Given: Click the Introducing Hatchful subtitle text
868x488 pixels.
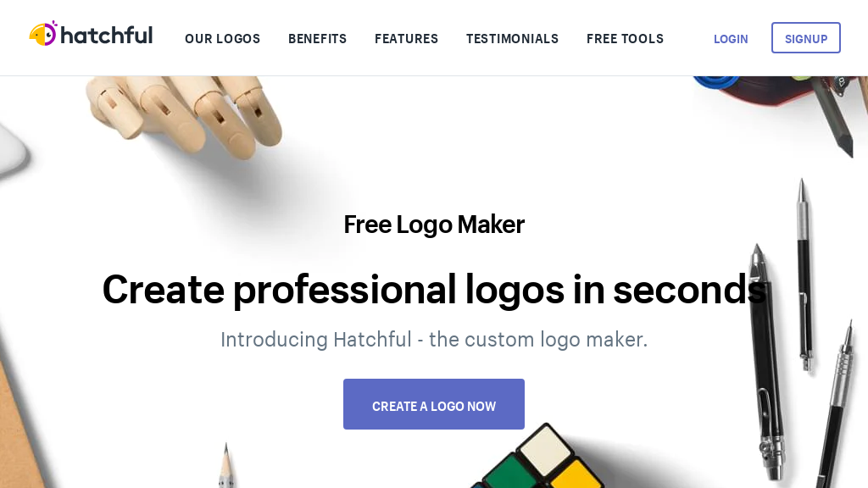Looking at the screenshot, I should pyautogui.click(x=434, y=339).
